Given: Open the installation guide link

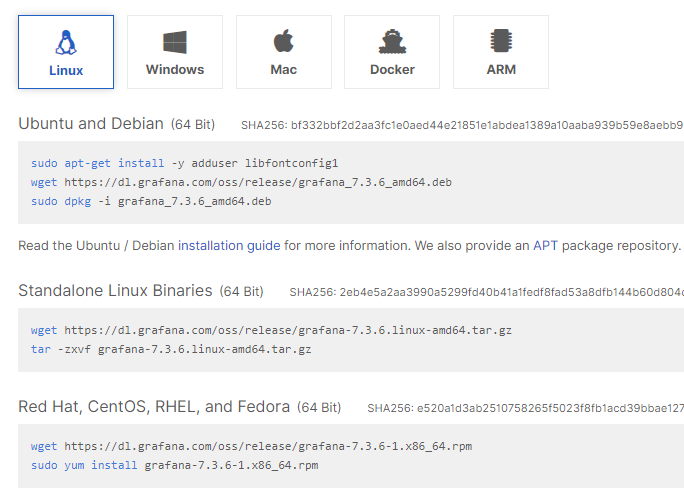Looking at the screenshot, I should 229,246.
